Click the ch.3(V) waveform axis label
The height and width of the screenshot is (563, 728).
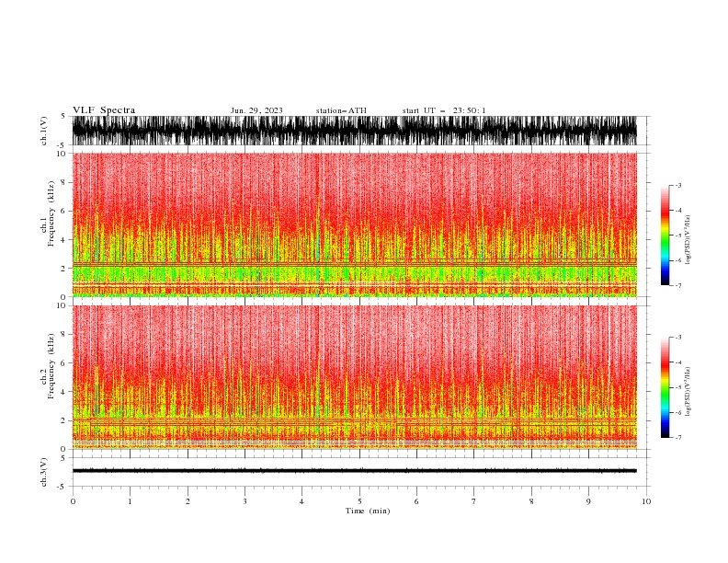(x=44, y=472)
